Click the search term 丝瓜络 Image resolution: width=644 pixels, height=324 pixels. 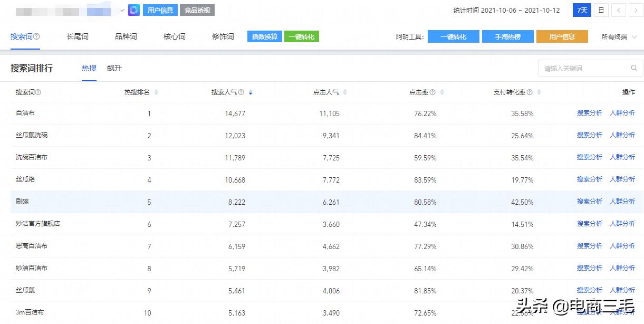[x=25, y=179]
